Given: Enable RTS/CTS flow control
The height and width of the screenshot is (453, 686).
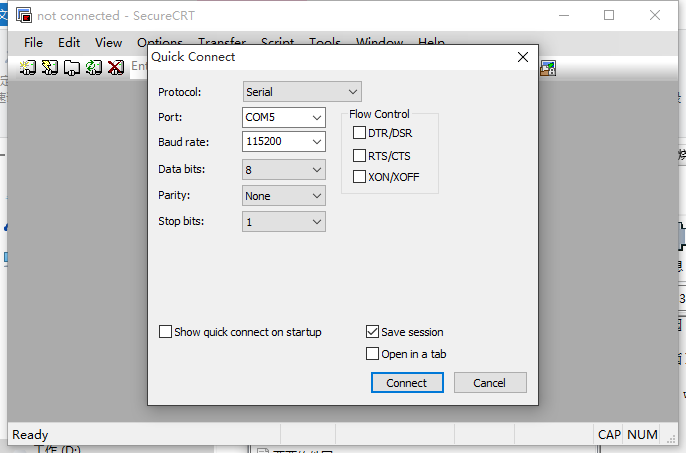Looking at the screenshot, I should [x=359, y=155].
